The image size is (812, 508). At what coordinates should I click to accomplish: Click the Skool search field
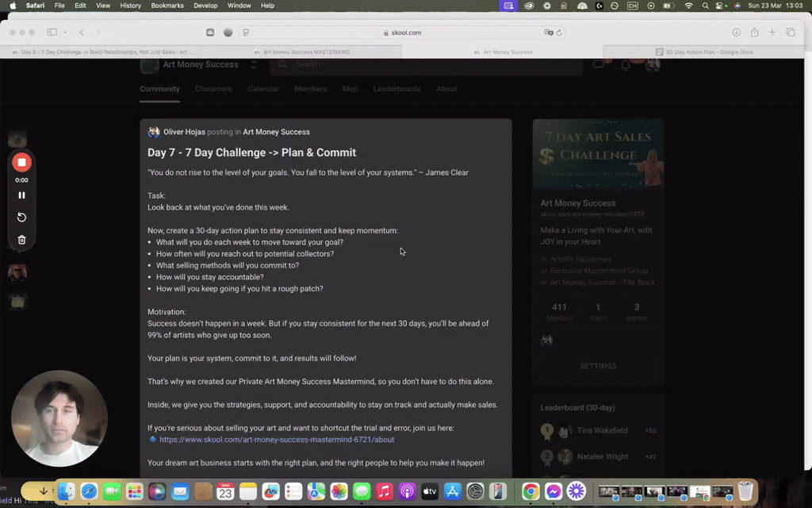click(426, 65)
